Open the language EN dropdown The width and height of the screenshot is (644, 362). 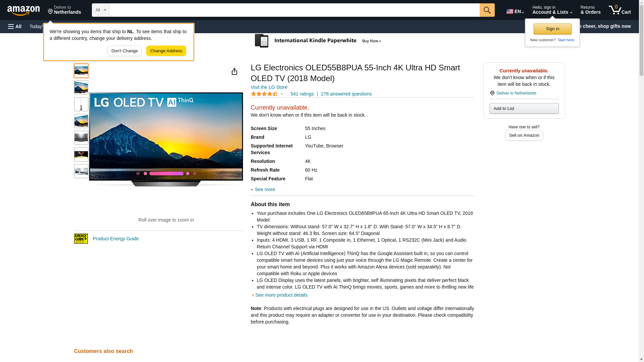pyautogui.click(x=515, y=11)
